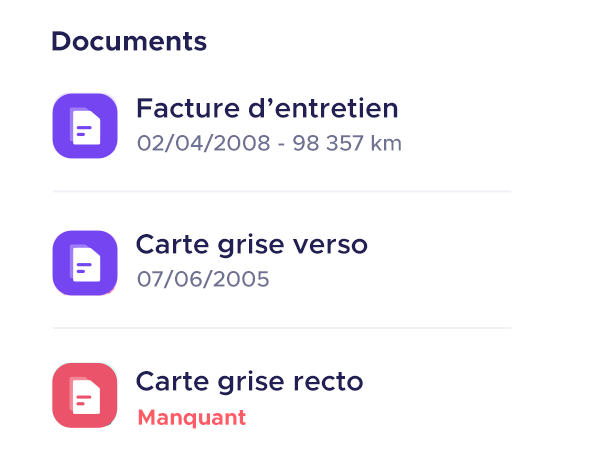Click the 02/04/2008 invoice date
The width and height of the screenshot is (600, 461).
[x=203, y=143]
